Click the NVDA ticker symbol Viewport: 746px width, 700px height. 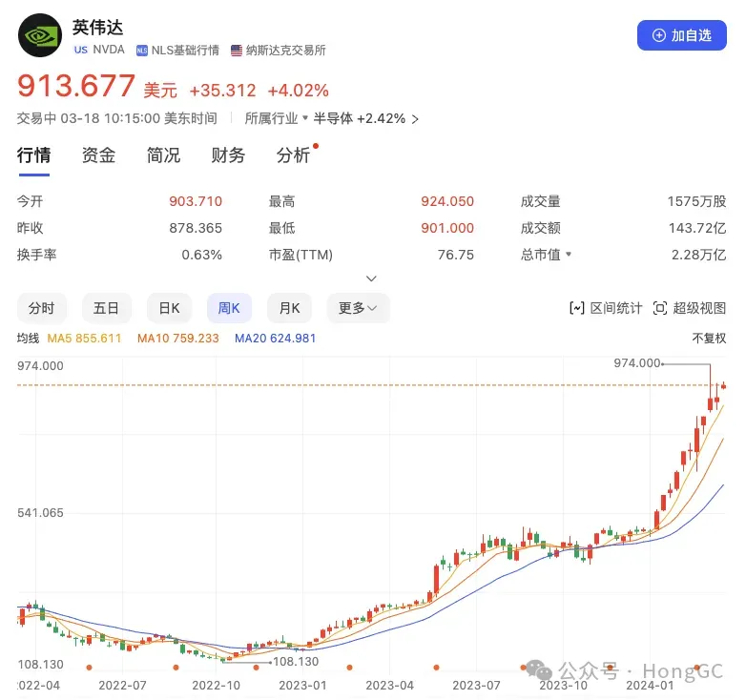coord(109,50)
